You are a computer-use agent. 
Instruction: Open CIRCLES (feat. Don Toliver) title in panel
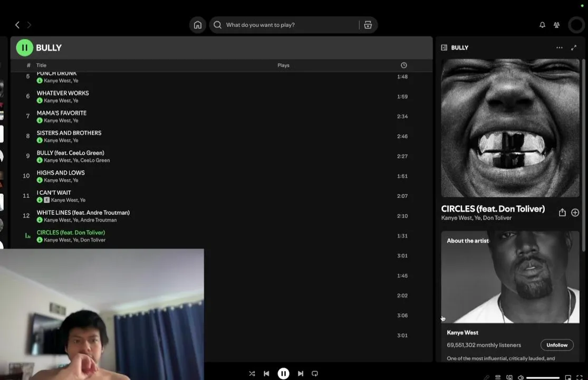[493, 209]
